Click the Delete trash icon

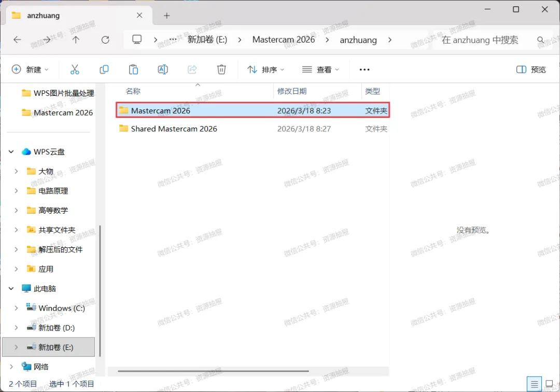pos(221,69)
